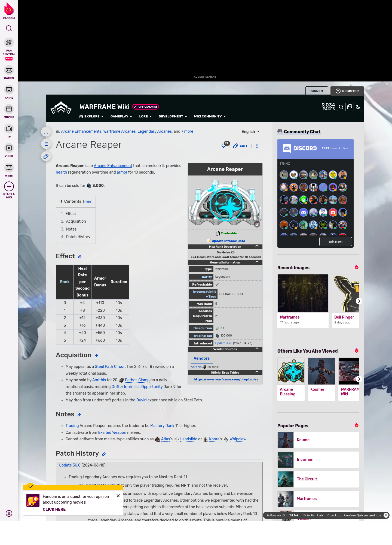Click Join Now on Discord widget
This screenshot has width=392, height=545.
point(336,242)
